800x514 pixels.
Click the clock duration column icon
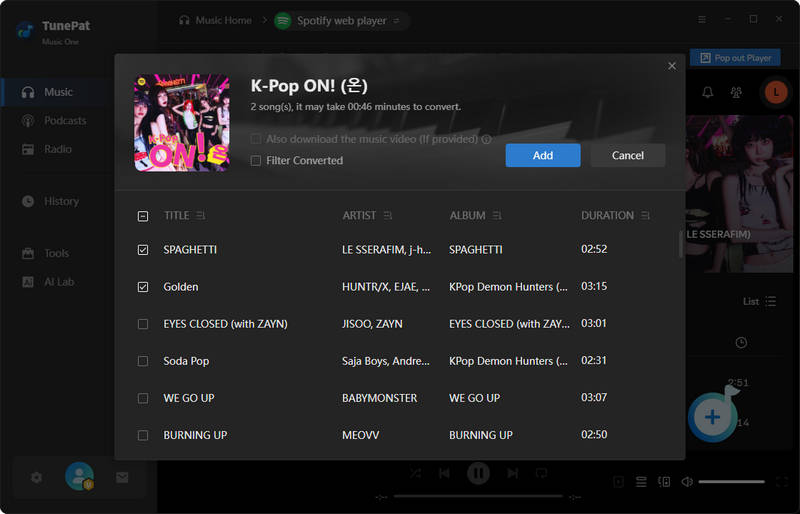(741, 342)
